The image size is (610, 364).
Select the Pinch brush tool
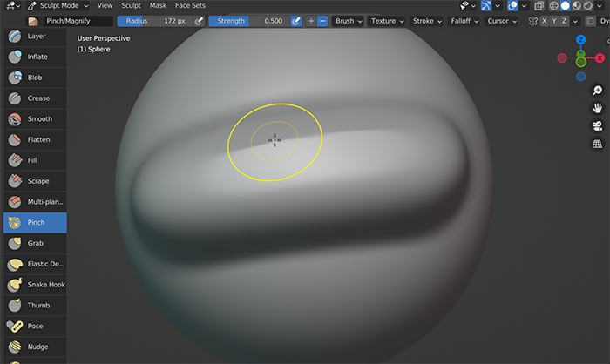click(x=35, y=222)
